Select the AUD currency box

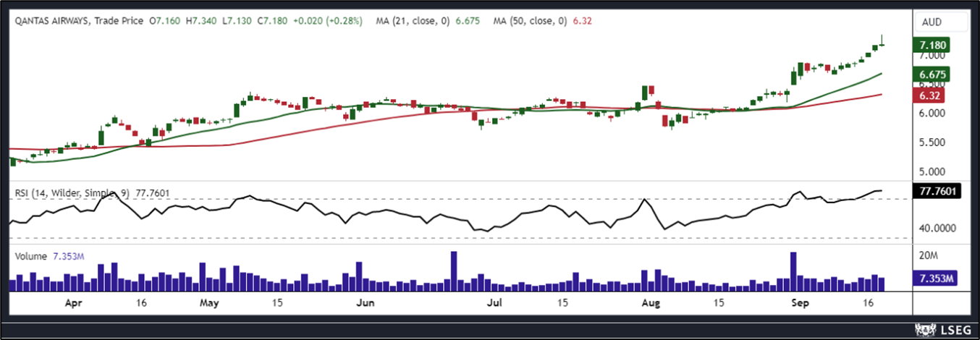coord(941,22)
